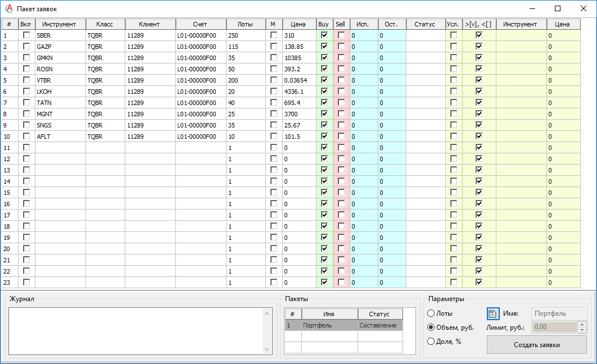This screenshot has height=364, width=597.
Task: Uncheck the Buy checkbox for VTBR
Action: (324, 80)
